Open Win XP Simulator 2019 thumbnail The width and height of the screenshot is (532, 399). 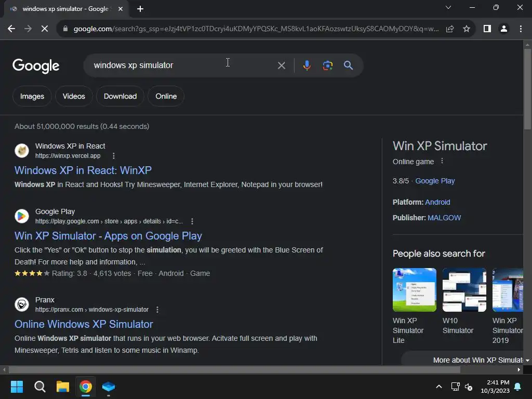point(508,290)
